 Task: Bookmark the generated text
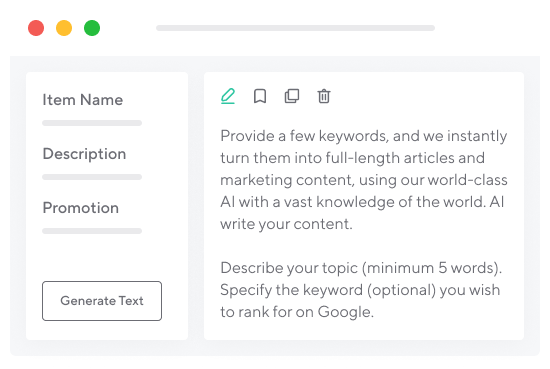[x=260, y=96]
